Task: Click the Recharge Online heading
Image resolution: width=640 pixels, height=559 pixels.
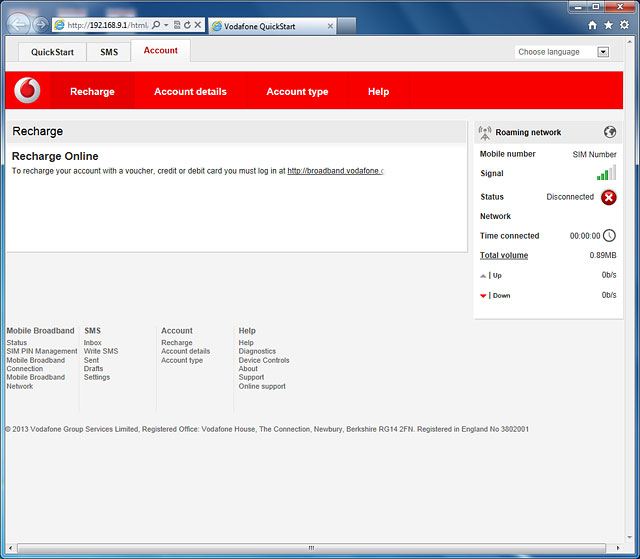Action: point(55,156)
